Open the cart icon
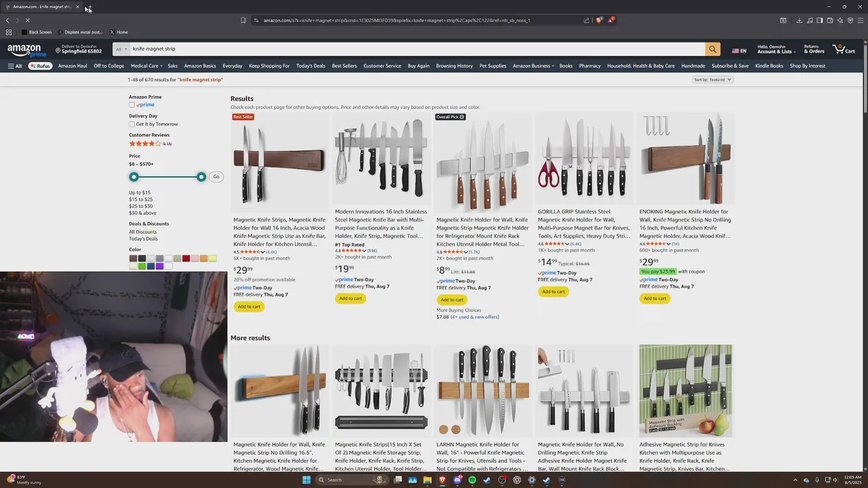Image resolution: width=868 pixels, height=488 pixels. tap(844, 49)
